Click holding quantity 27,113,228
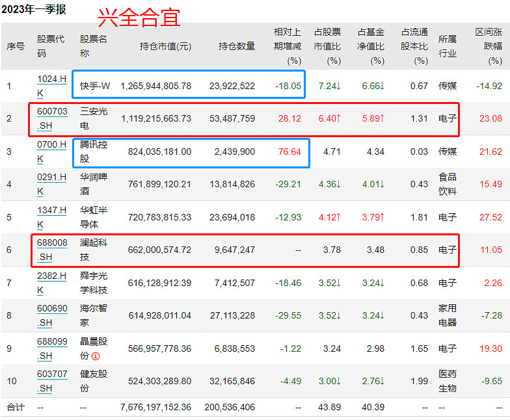The height and width of the screenshot is (420, 510). click(232, 315)
